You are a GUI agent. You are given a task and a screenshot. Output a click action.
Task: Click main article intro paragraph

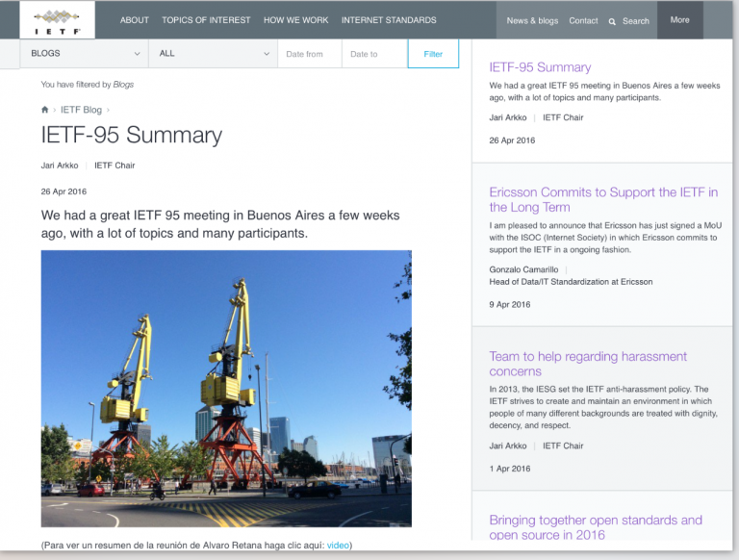(x=220, y=224)
